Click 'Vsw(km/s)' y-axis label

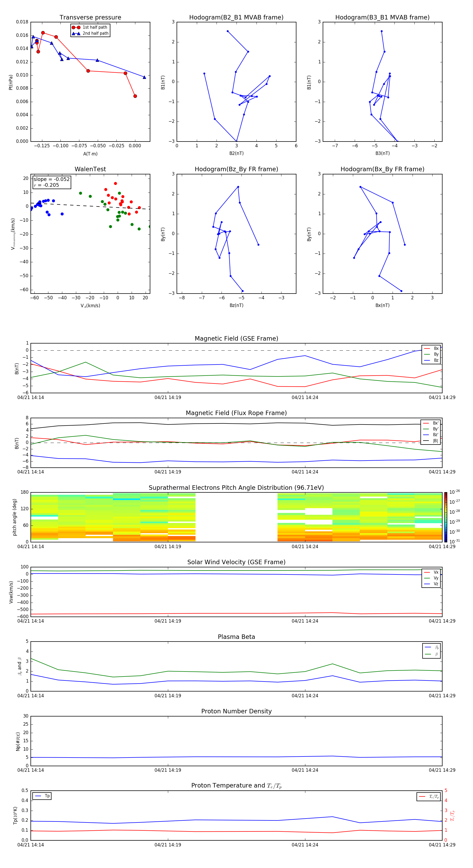tap(11, 592)
